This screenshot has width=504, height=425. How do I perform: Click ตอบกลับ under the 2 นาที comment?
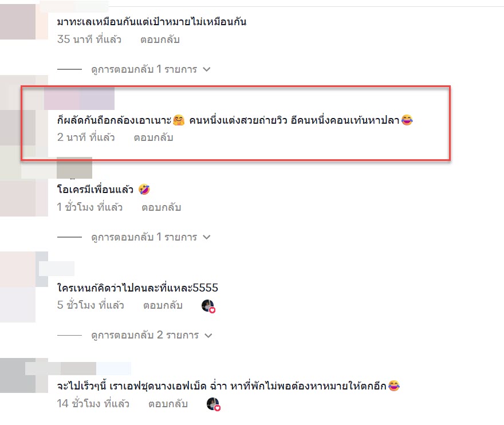point(153,137)
